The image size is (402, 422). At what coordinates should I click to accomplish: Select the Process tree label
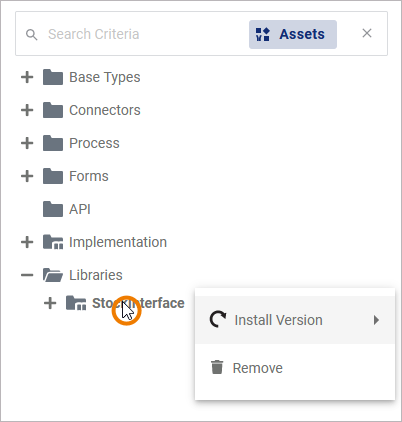94,143
